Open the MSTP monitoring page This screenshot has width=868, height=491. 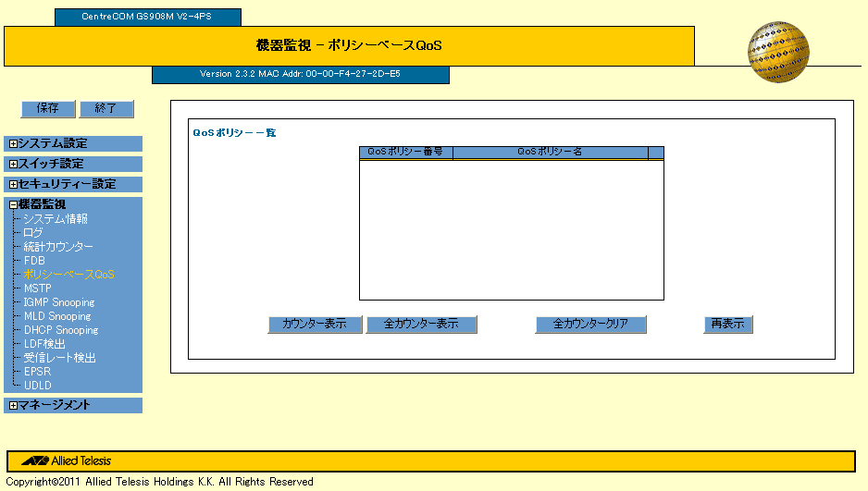point(38,288)
